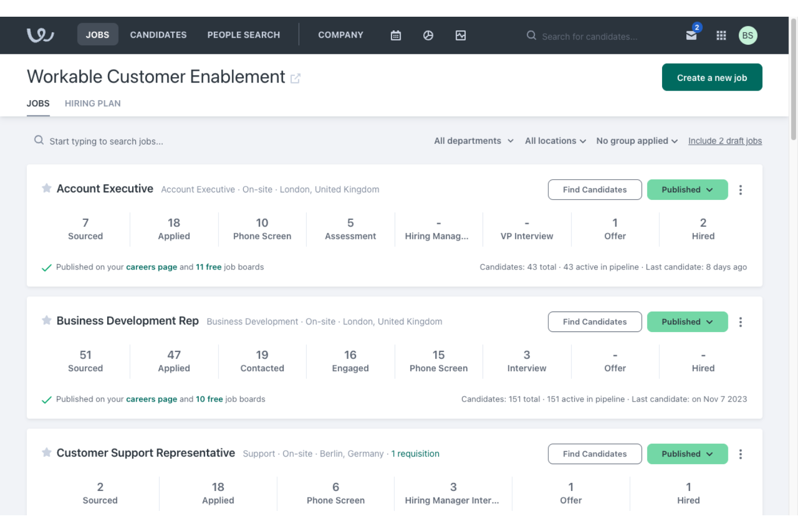Screen dimensions: 798x532
Task: Open Hiring Manag... stage of Account Executive
Action: click(x=438, y=229)
